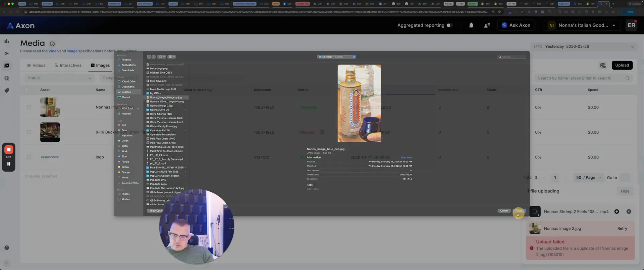Stop the screen recording
Image resolution: width=644 pixels, height=270 pixels.
9,150
